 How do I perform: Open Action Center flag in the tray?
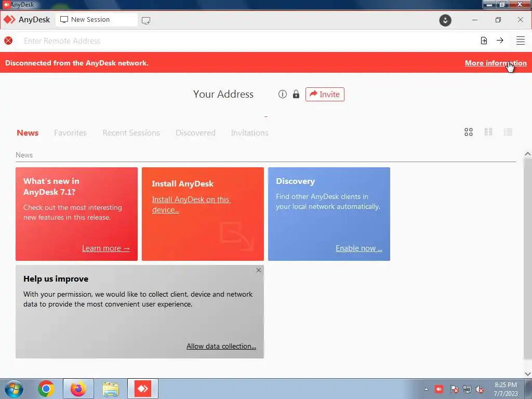click(x=454, y=389)
